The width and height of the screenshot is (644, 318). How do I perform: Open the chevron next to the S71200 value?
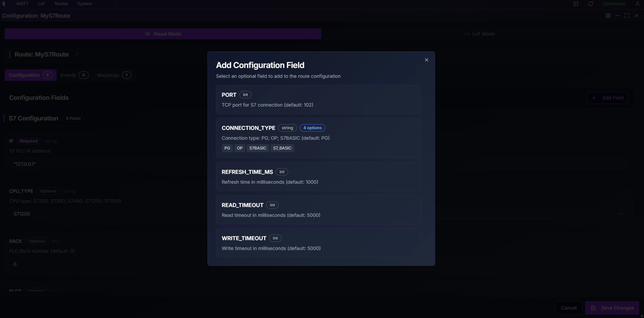click(621, 213)
